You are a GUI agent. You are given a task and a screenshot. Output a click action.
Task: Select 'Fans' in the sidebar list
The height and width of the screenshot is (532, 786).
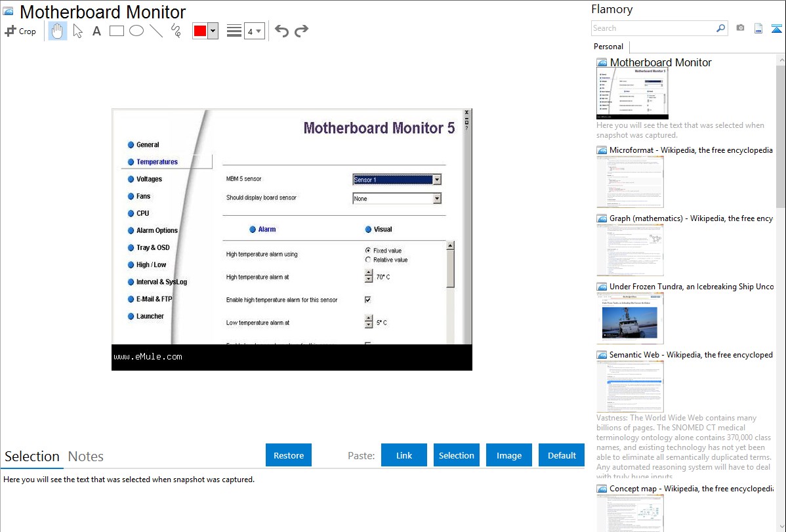pyautogui.click(x=139, y=196)
